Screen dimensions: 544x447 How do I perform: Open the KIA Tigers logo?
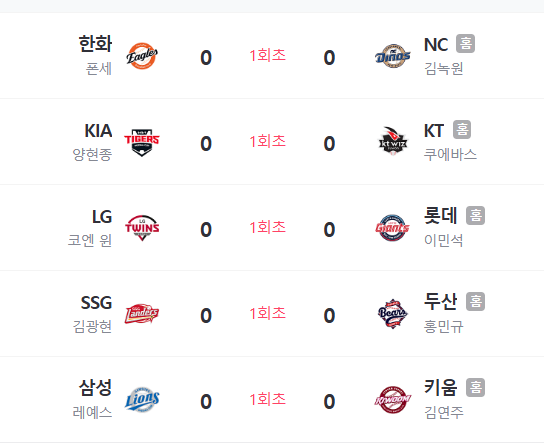coord(142,142)
